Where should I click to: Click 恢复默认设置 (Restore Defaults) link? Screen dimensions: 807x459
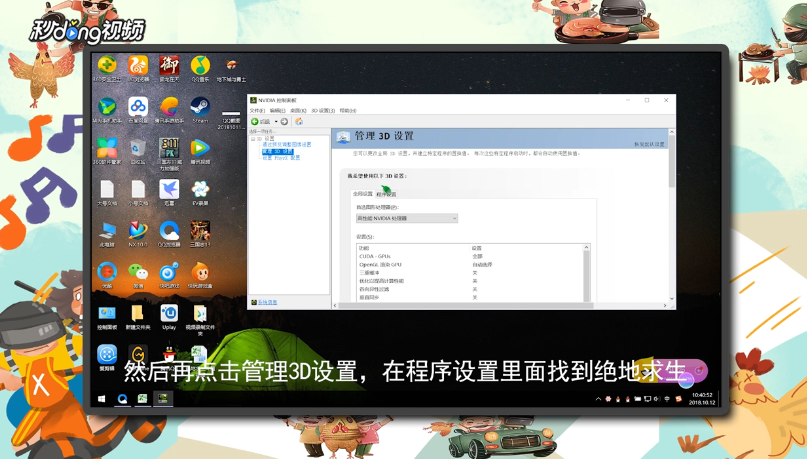point(649,145)
